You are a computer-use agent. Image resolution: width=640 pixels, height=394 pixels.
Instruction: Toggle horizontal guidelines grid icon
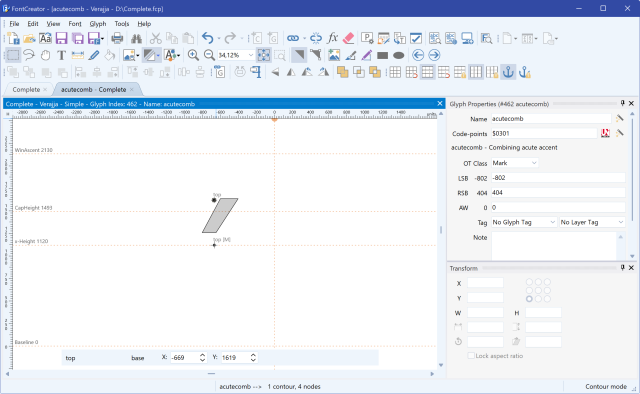coord(427,72)
